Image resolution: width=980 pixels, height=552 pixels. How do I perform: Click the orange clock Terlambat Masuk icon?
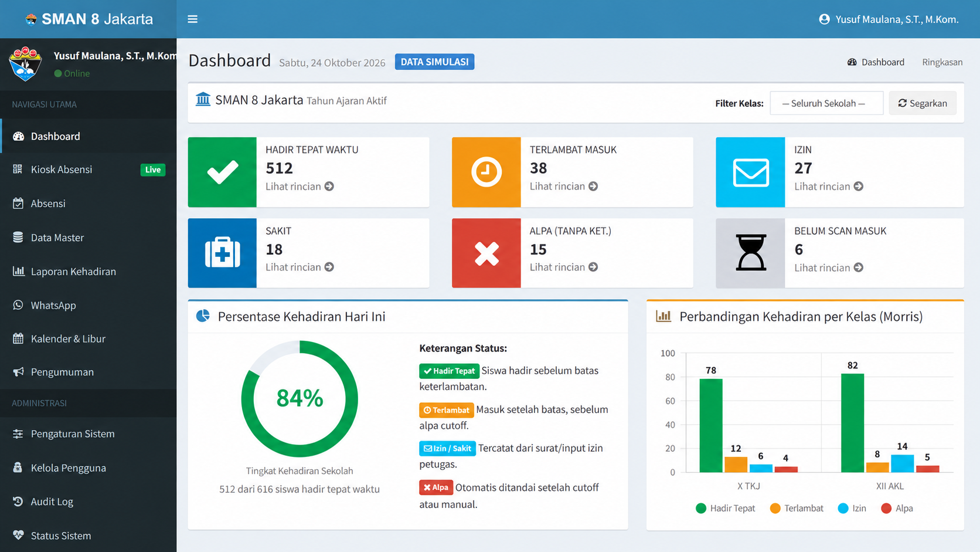pos(486,172)
